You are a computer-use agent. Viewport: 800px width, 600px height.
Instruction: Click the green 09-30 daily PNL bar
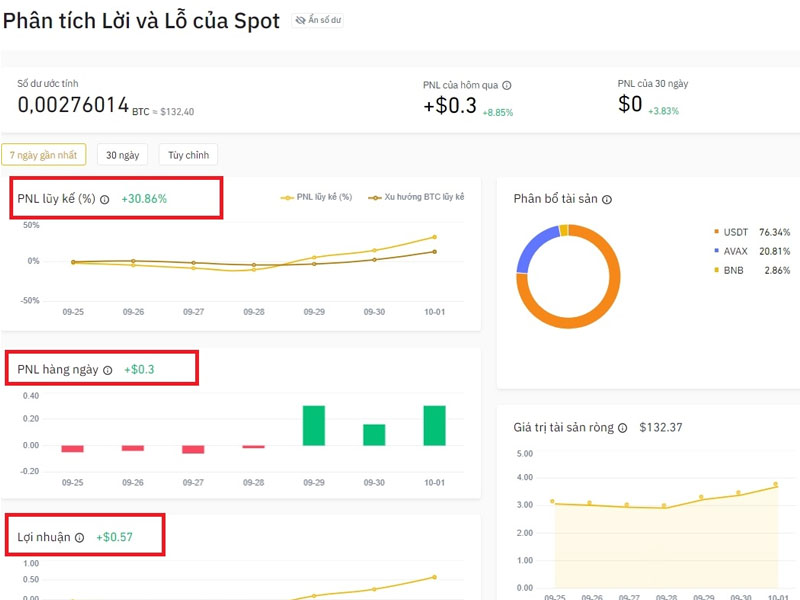coord(374,435)
